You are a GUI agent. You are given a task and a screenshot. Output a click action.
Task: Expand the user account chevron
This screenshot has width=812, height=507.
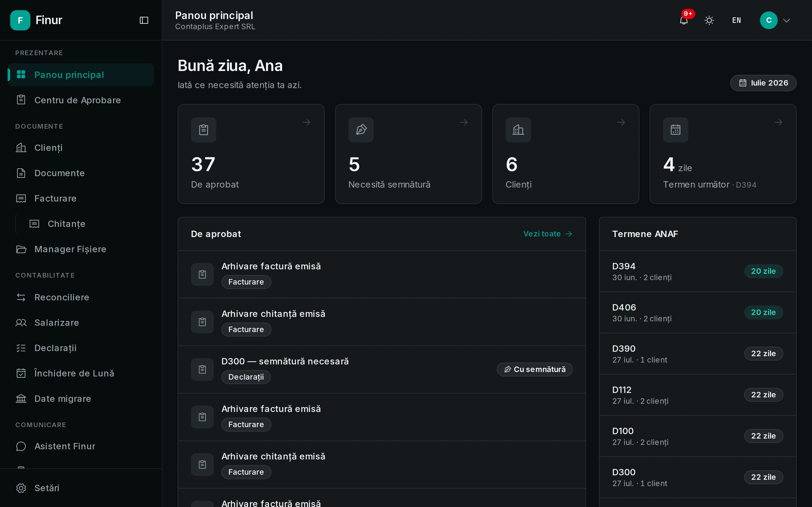pyautogui.click(x=786, y=20)
